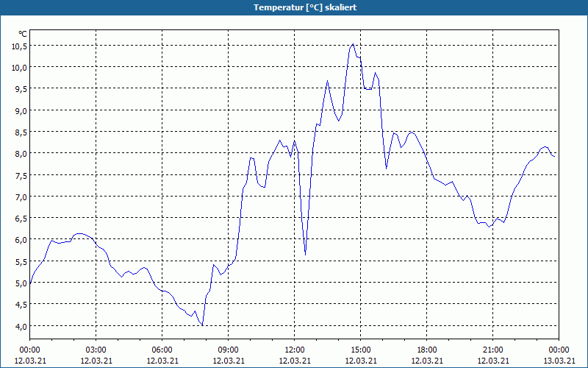The height and width of the screenshot is (368, 588).
Task: Click the 06:00 time label
Action: coord(162,350)
